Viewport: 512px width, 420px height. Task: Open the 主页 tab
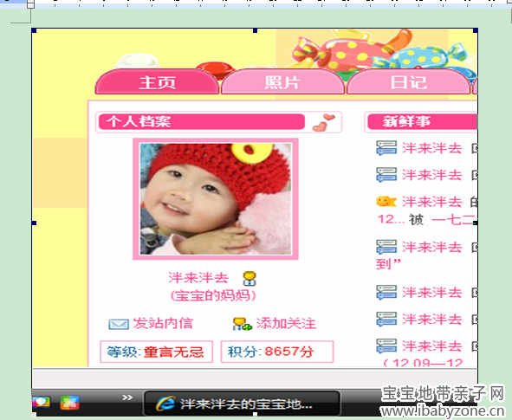157,82
